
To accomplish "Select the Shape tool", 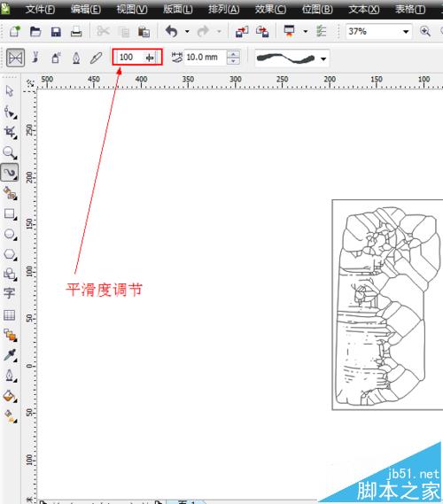I will pos(10,112).
